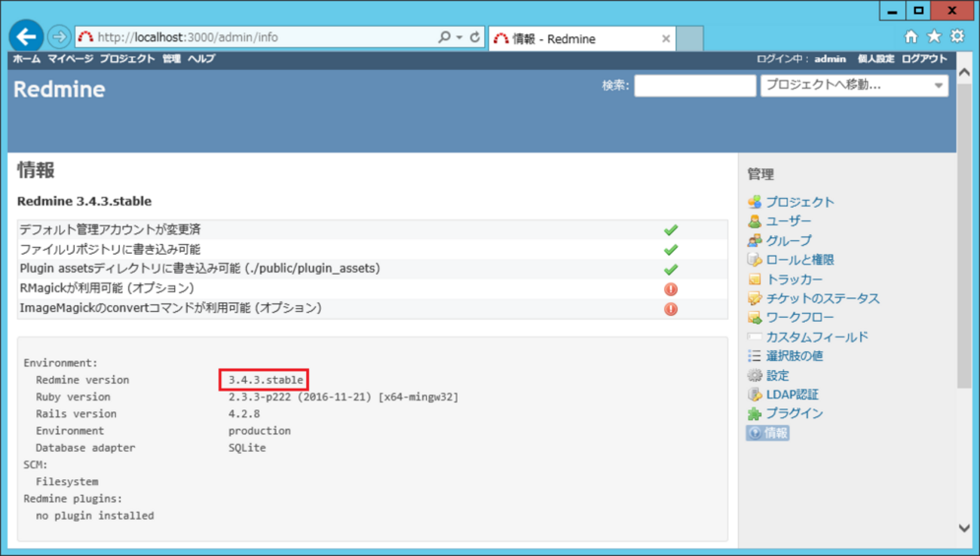Focus the 検索 text input box
The image size is (980, 556).
pyautogui.click(x=694, y=86)
